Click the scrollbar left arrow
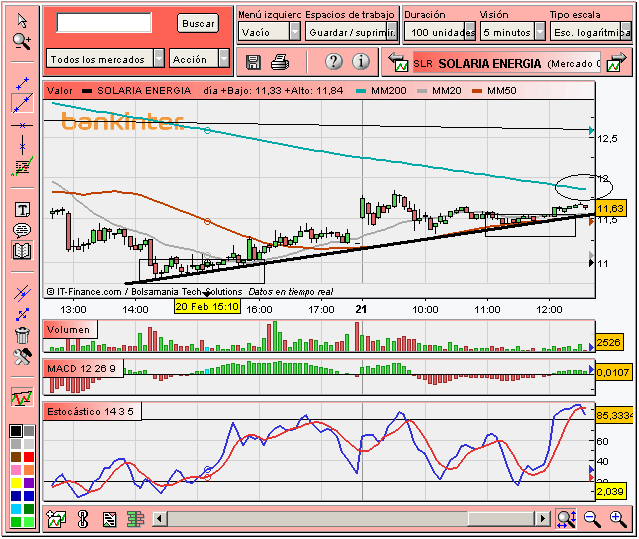This screenshot has height=539, width=639. pyautogui.click(x=159, y=519)
